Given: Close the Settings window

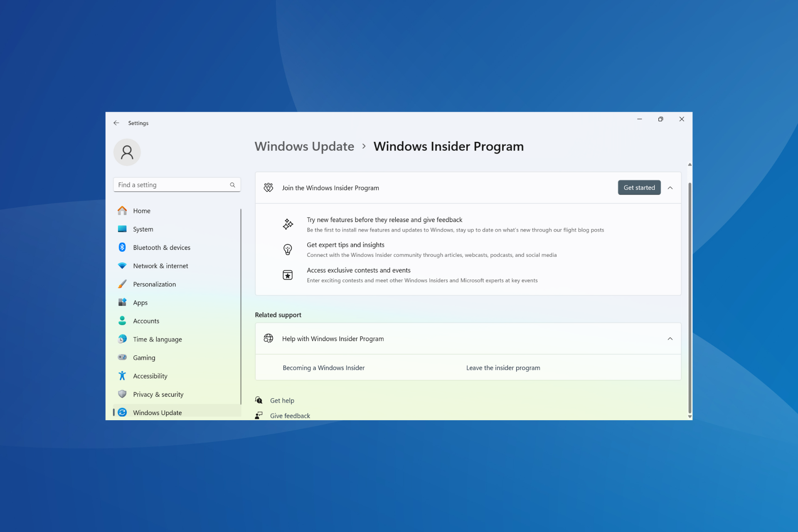Looking at the screenshot, I should (x=682, y=119).
